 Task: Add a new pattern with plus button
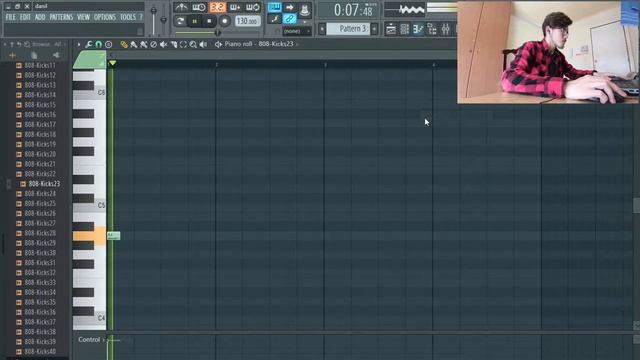pyautogui.click(x=374, y=29)
